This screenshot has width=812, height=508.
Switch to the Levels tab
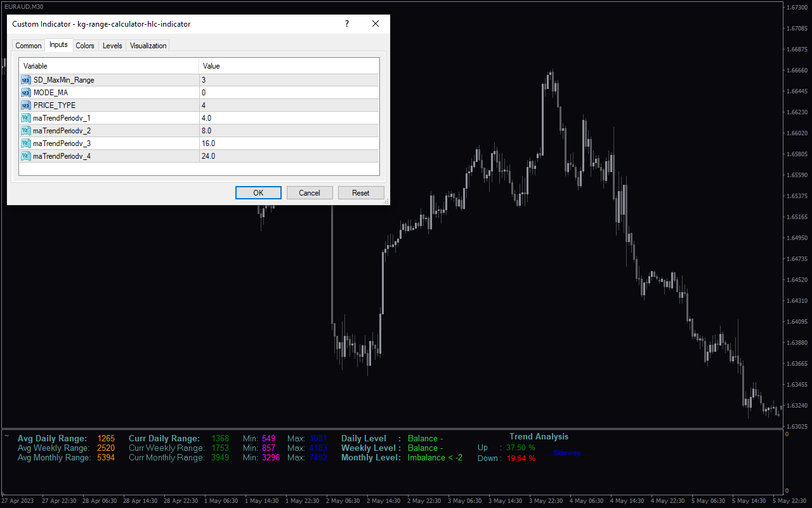[112, 46]
